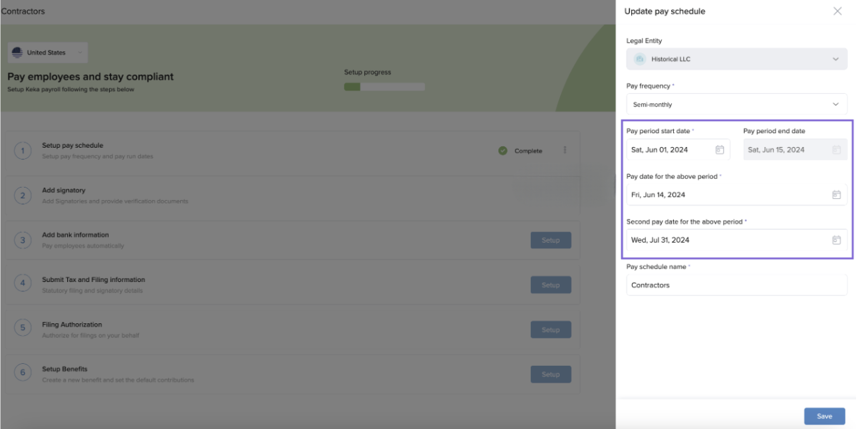Open calendar for Second pay date field

click(836, 240)
